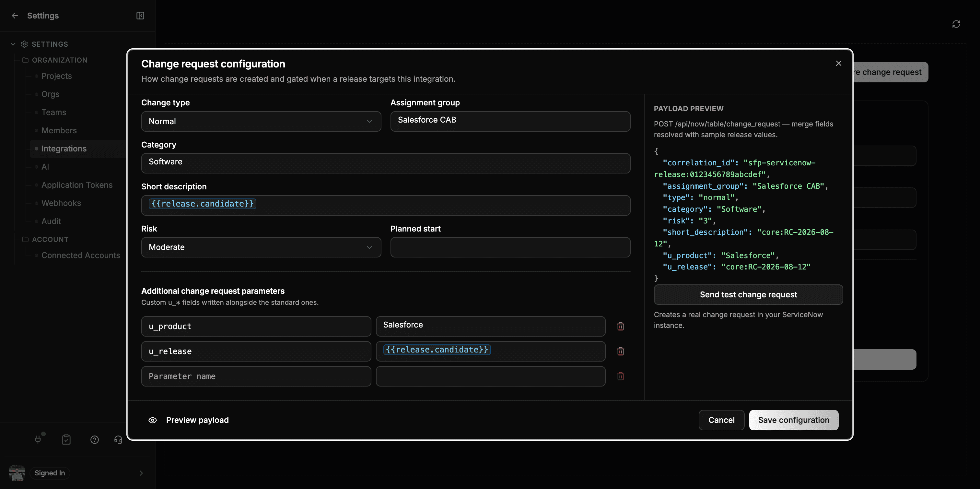Expand the Signed In chevron
This screenshot has width=980, height=489.
(x=141, y=473)
